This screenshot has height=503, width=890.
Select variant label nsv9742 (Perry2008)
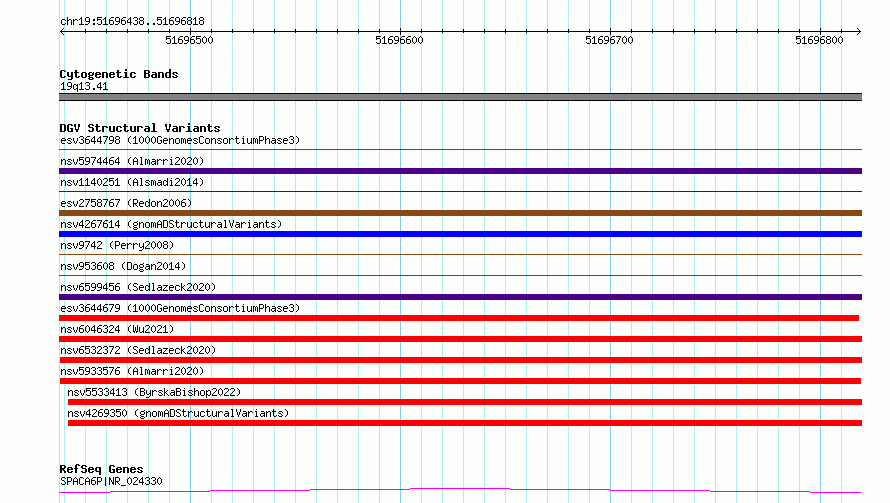tap(117, 245)
